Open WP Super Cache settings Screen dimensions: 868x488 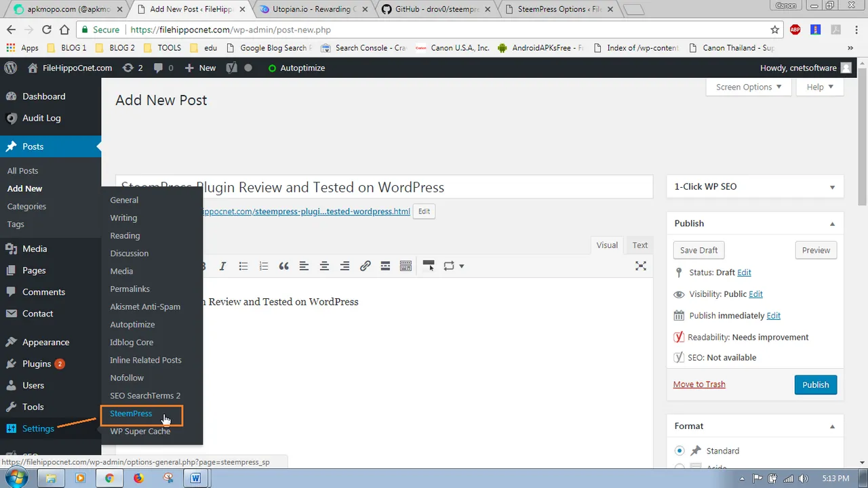[140, 431]
